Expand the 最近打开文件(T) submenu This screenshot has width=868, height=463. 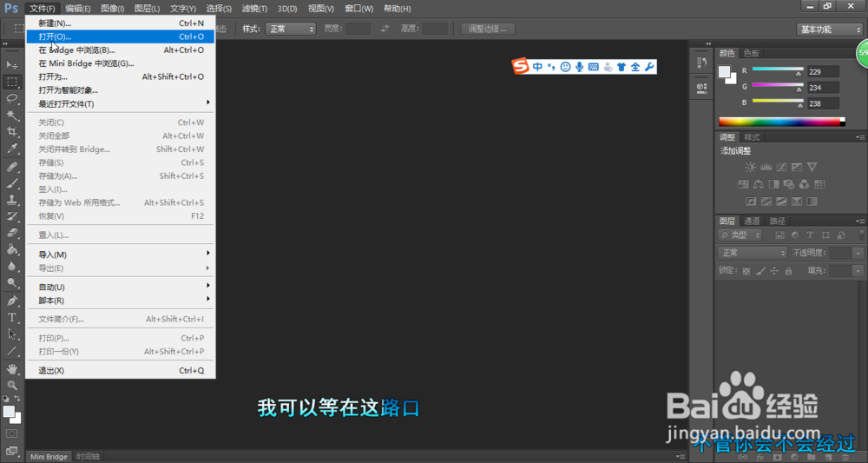pos(120,103)
